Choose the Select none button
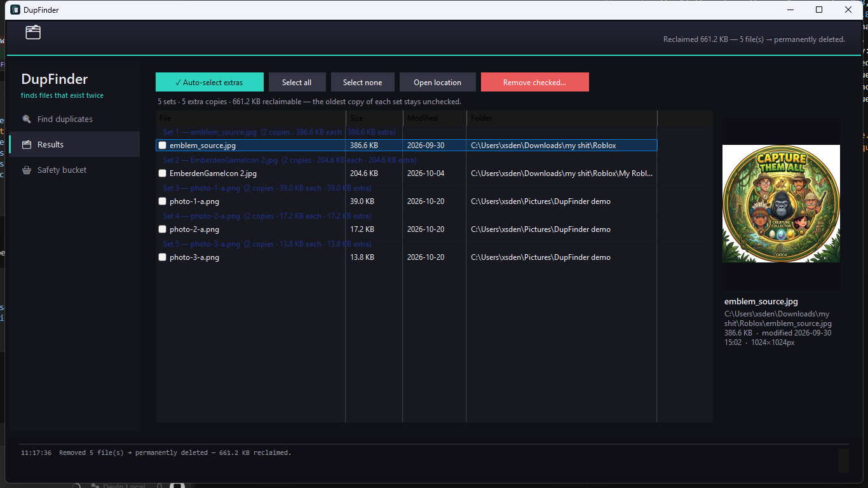This screenshot has height=488, width=868. click(x=363, y=82)
